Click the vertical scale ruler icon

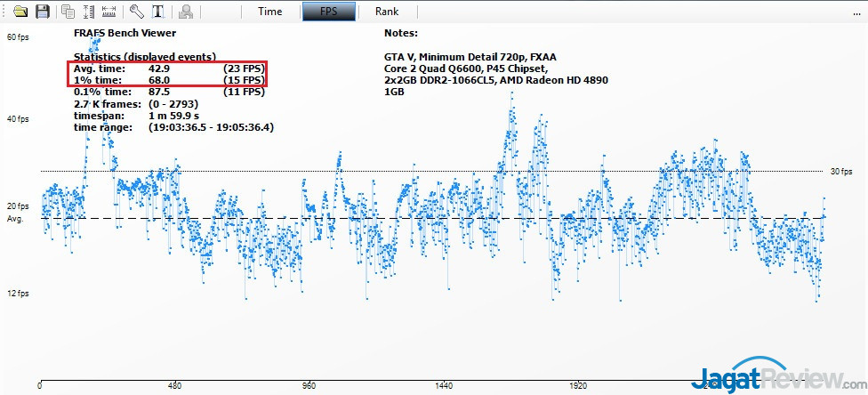click(88, 12)
